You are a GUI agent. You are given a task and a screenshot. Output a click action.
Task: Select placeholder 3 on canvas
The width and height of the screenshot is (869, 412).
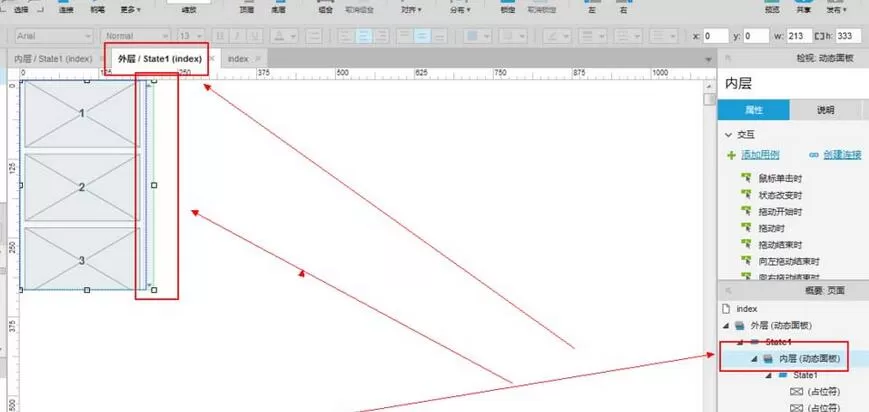pyautogui.click(x=81, y=259)
